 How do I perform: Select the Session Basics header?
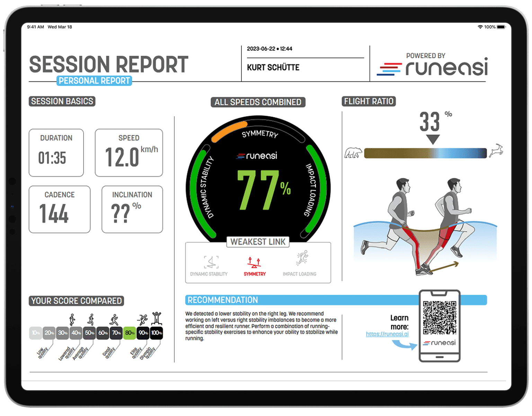point(62,101)
